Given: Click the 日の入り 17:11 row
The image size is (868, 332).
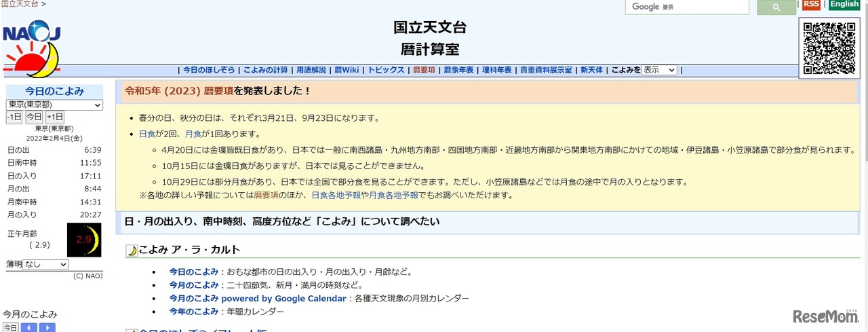Looking at the screenshot, I should click(54, 176).
